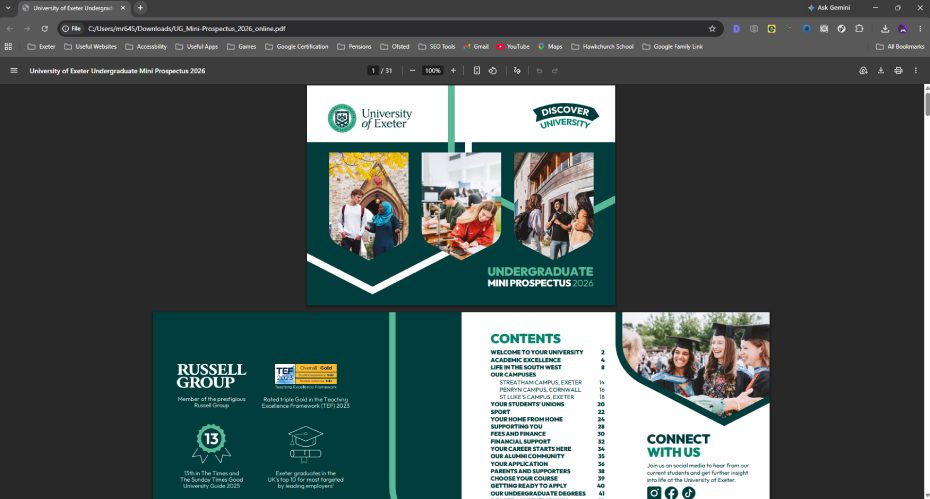Click Facebook icon in prospectus page
This screenshot has height=499, width=930.
tap(671, 492)
